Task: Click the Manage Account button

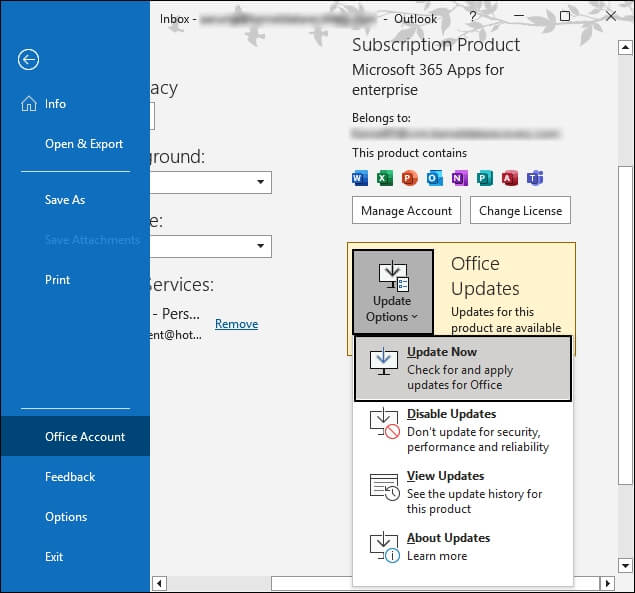Action: coord(406,210)
